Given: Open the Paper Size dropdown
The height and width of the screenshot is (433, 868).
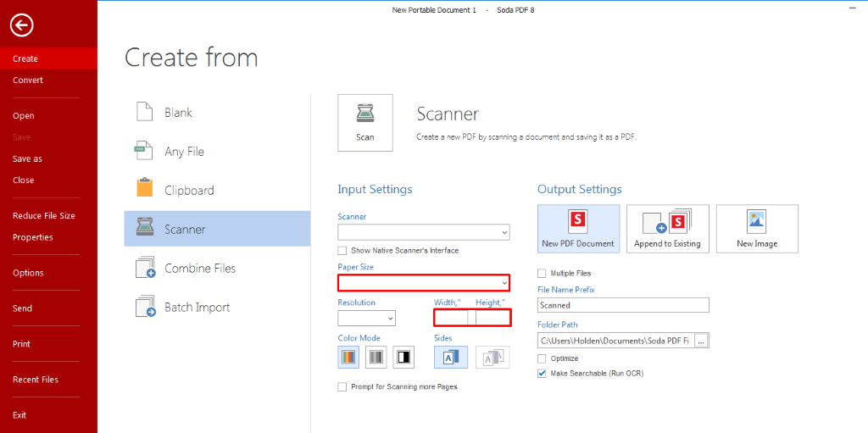Looking at the screenshot, I should coord(424,283).
